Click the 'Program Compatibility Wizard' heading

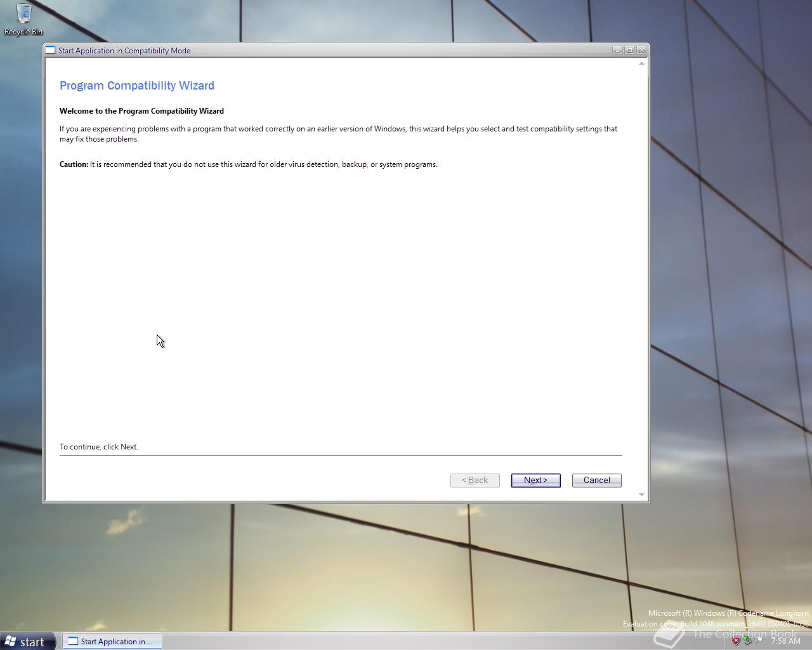point(137,86)
